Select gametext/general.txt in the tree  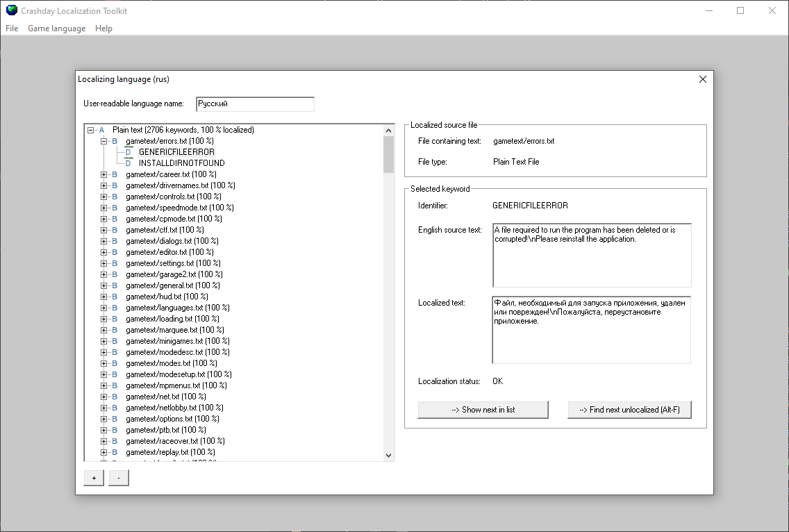(172, 285)
